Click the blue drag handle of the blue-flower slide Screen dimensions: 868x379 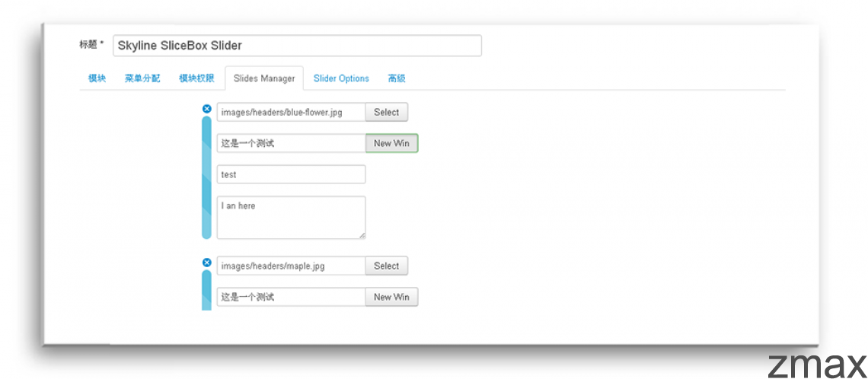click(206, 177)
